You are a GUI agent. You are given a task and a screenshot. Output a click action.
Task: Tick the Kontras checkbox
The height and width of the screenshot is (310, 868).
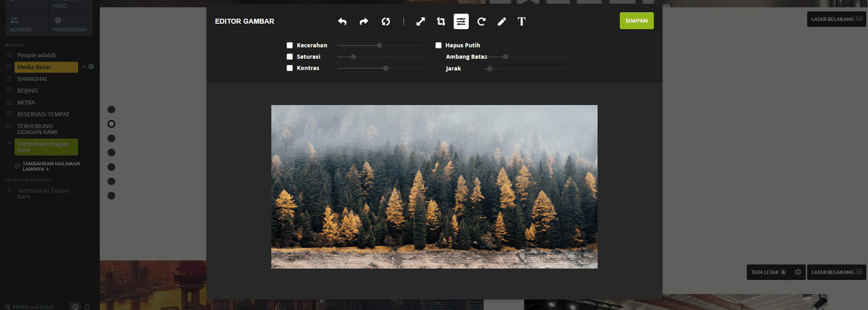point(289,68)
